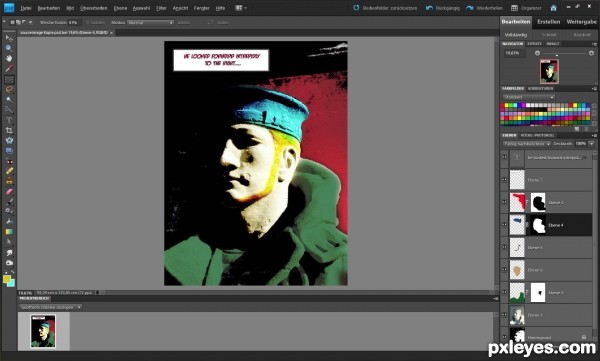This screenshot has height=361, width=600.
Task: Click the navigator zoom slider handle
Action: [x=557, y=55]
